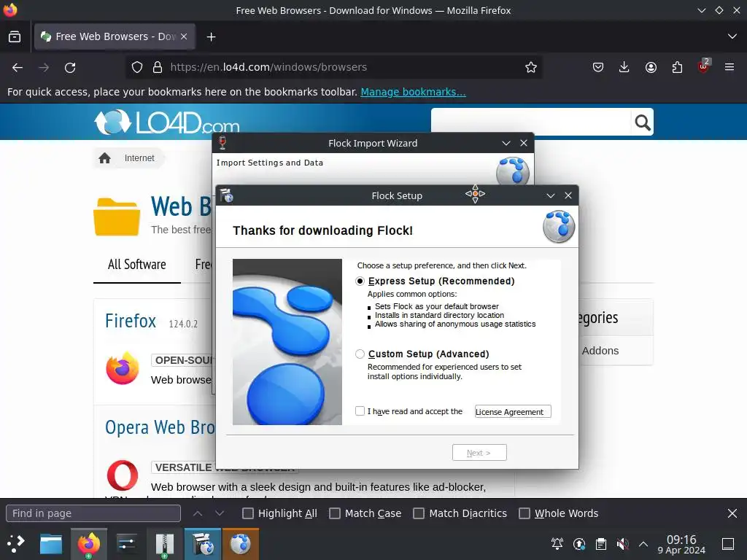The height and width of the screenshot is (560, 747).
Task: Enable Highlight All in find bar
Action: [248, 513]
